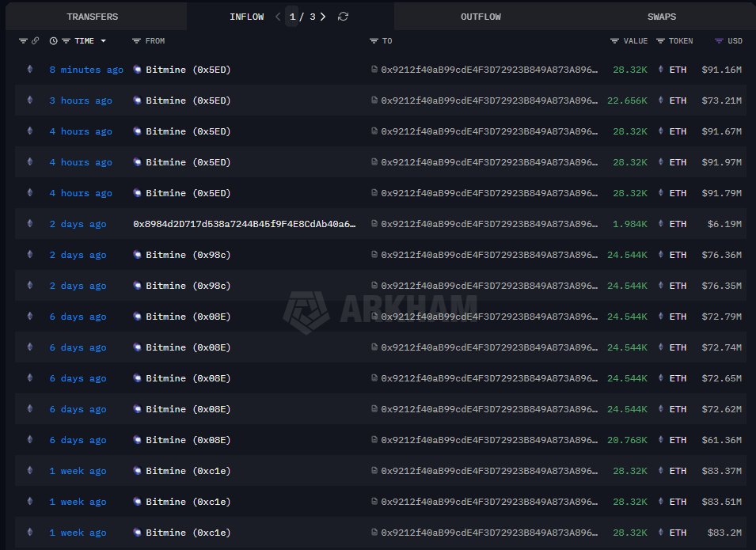This screenshot has height=550, width=756.
Task: Open the SWAPS tab
Action: pos(662,17)
